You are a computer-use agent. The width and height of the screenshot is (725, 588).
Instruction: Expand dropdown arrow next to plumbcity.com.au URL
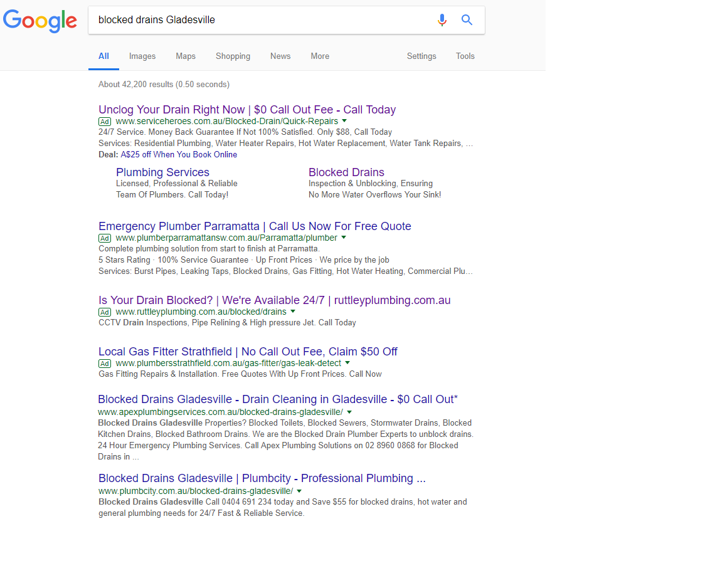tap(299, 491)
